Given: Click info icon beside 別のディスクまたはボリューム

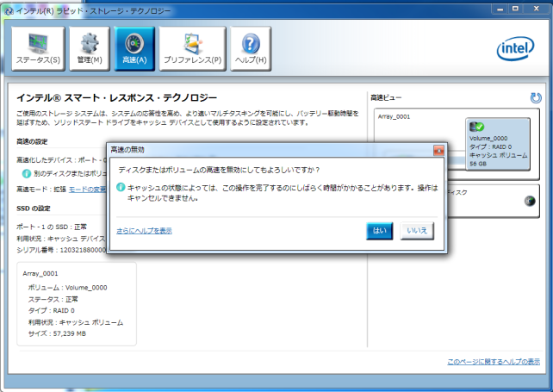Looking at the screenshot, I should point(27,173).
